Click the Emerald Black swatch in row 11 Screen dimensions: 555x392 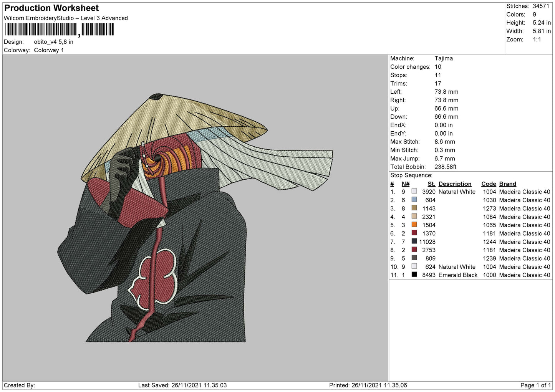(414, 275)
